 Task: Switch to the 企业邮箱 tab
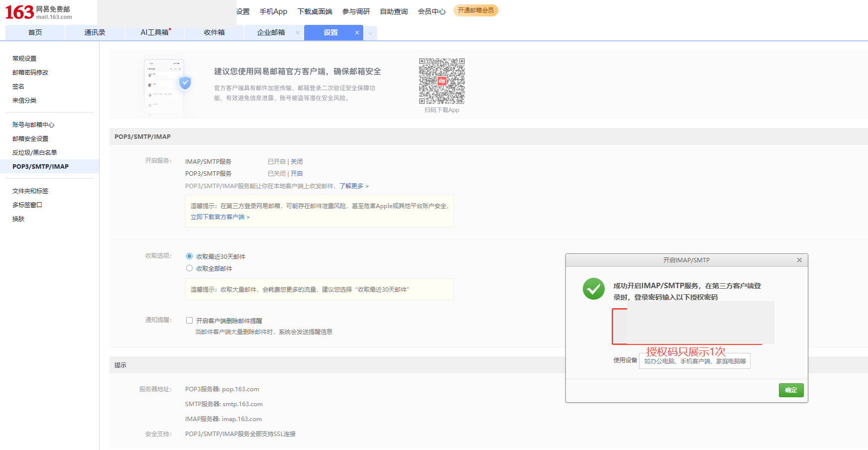point(271,33)
